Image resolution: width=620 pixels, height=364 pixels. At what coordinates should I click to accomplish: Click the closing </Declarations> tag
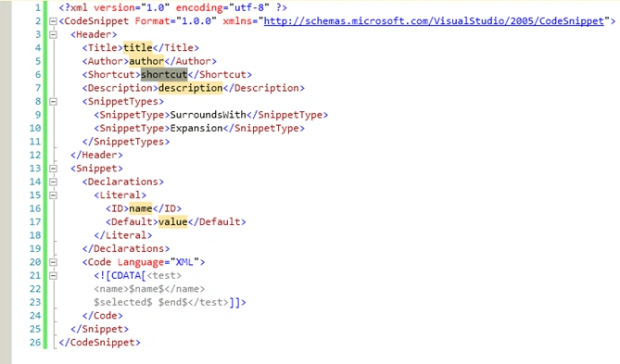[x=126, y=249]
